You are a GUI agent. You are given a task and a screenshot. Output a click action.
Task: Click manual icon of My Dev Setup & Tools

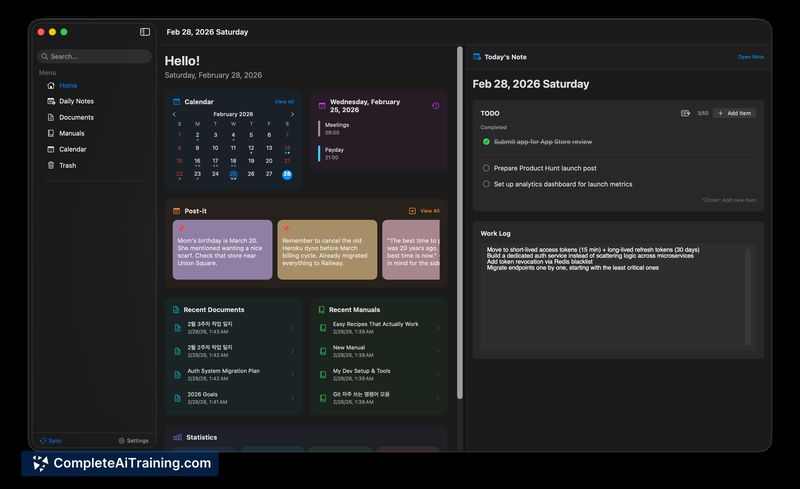point(323,375)
